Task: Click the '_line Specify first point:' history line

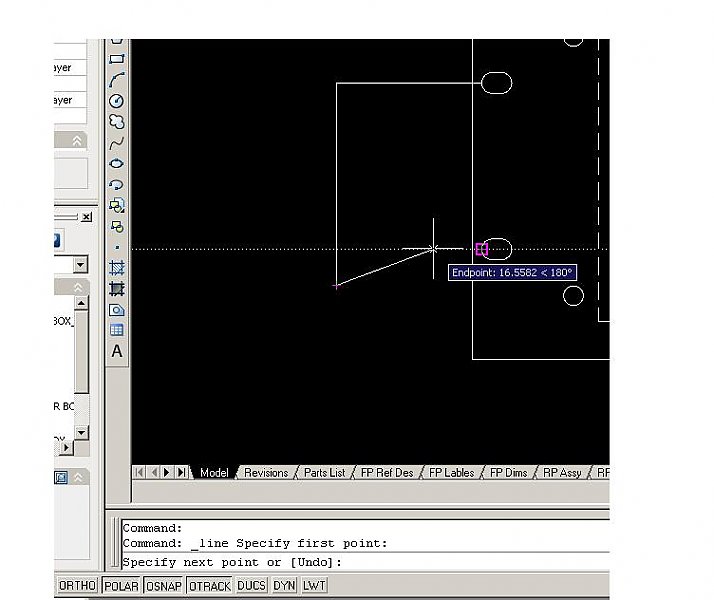Action: click(289, 543)
